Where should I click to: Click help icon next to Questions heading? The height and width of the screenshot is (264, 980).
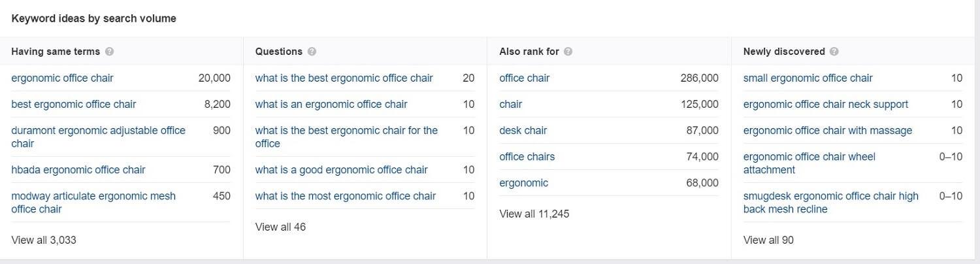coord(312,52)
